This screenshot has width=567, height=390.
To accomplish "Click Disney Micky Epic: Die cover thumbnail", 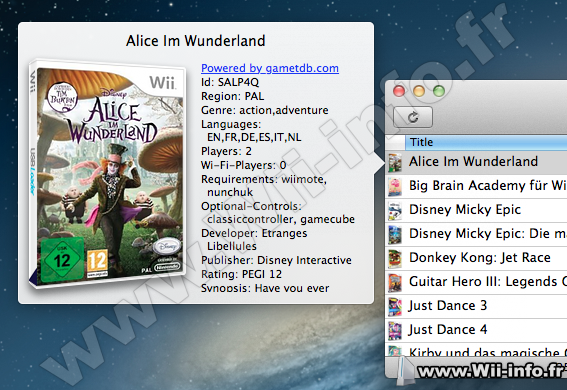I will 395,235.
